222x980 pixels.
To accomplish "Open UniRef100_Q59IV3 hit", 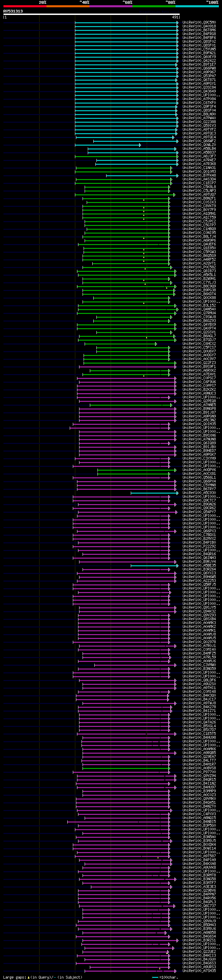I will 199,125.
